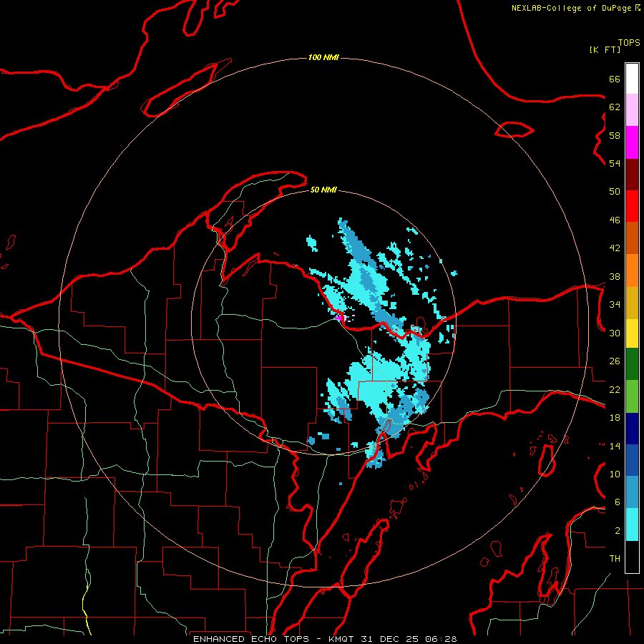Click the "50 NMI" range ring label
Screen dimensions: 644x644
pos(323,190)
